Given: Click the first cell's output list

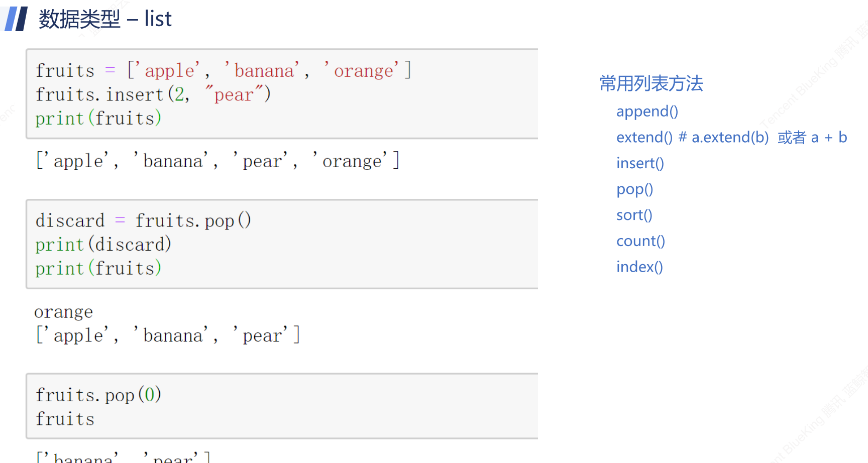Looking at the screenshot, I should pos(218,161).
